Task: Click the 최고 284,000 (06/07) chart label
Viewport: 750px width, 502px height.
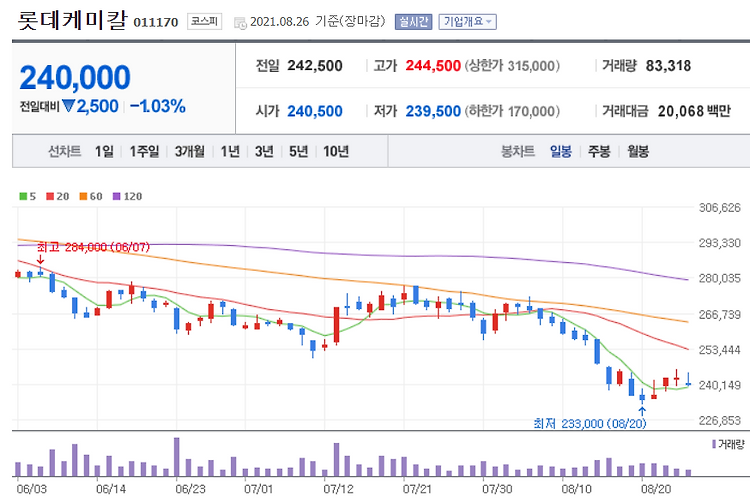Action: click(93, 247)
